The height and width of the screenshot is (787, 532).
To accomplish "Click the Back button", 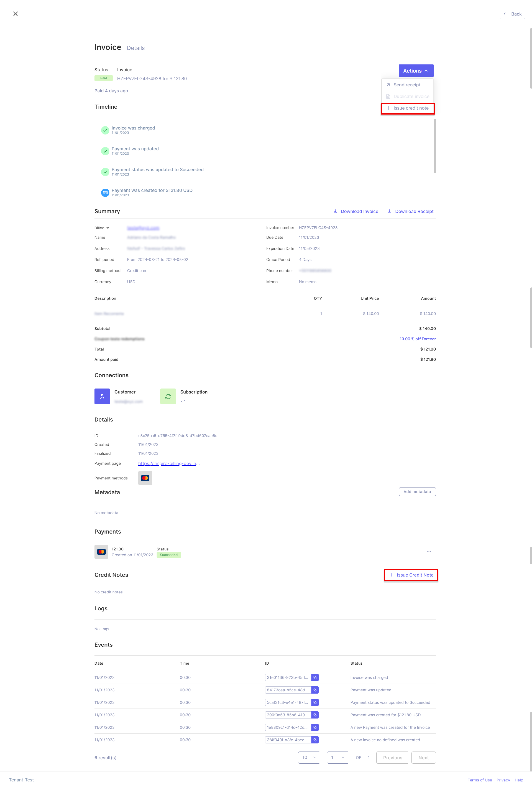I will point(512,14).
